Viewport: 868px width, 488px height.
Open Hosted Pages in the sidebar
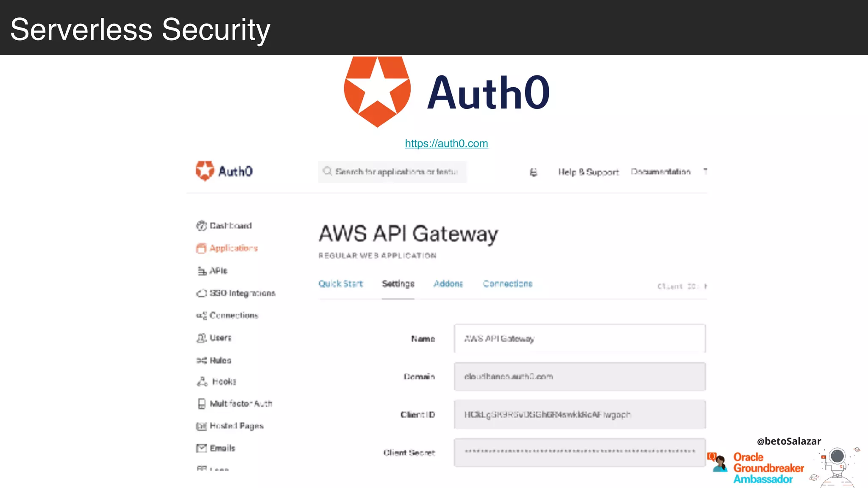coord(236,426)
